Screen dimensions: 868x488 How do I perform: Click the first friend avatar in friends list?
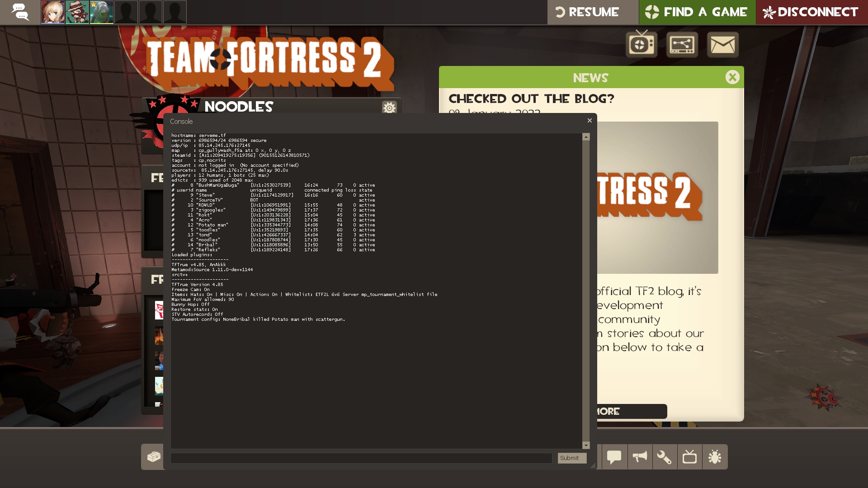click(x=159, y=310)
